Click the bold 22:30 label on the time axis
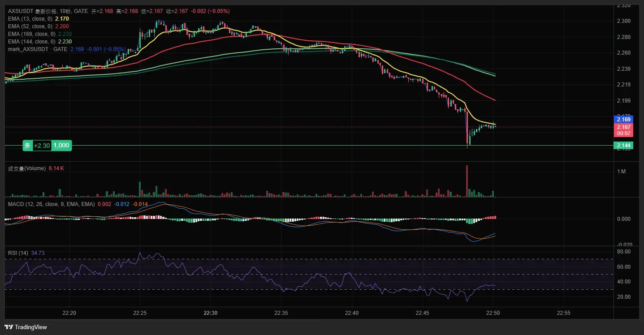 coord(211,313)
